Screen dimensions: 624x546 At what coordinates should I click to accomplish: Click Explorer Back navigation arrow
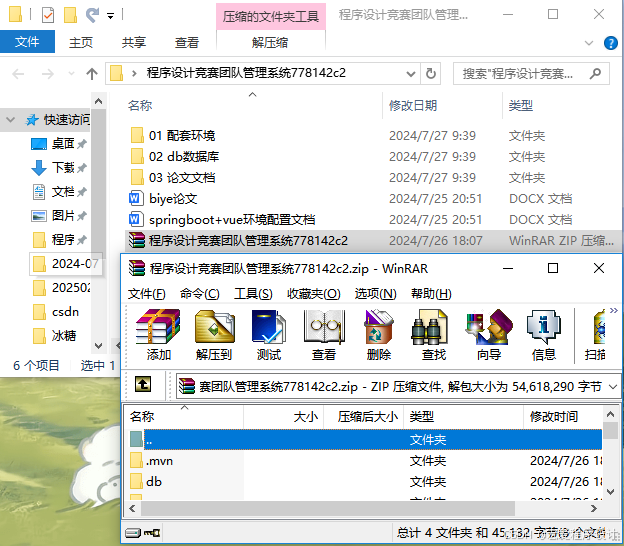click(x=18, y=74)
